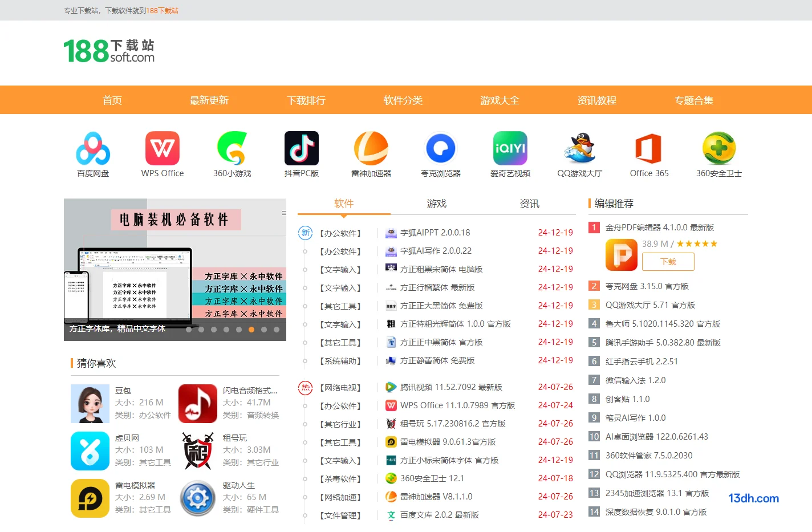Open 深度数据恢复 9.0.1.0 官方版 link
The image size is (812, 532).
click(x=656, y=512)
